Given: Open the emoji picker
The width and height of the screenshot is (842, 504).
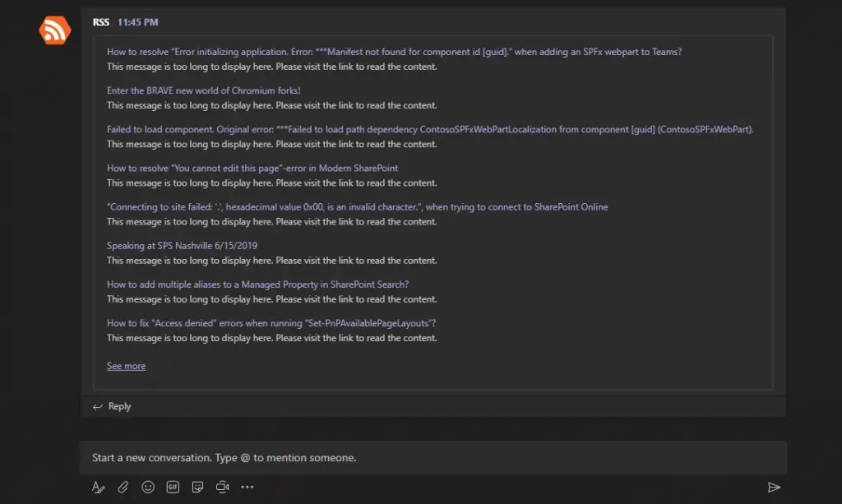Looking at the screenshot, I should point(148,487).
